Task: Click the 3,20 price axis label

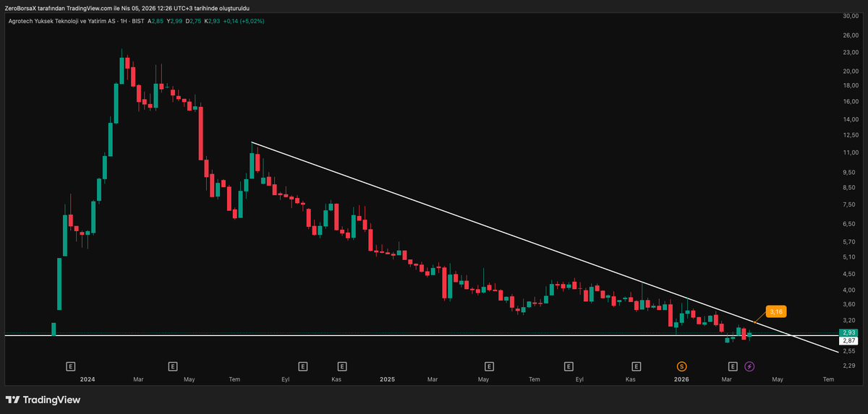Action: click(x=850, y=320)
